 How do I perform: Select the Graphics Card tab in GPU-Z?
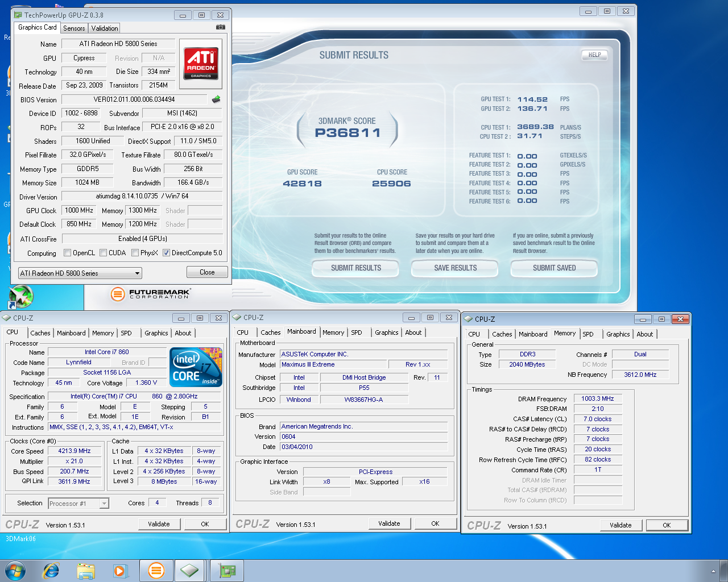pyautogui.click(x=37, y=27)
